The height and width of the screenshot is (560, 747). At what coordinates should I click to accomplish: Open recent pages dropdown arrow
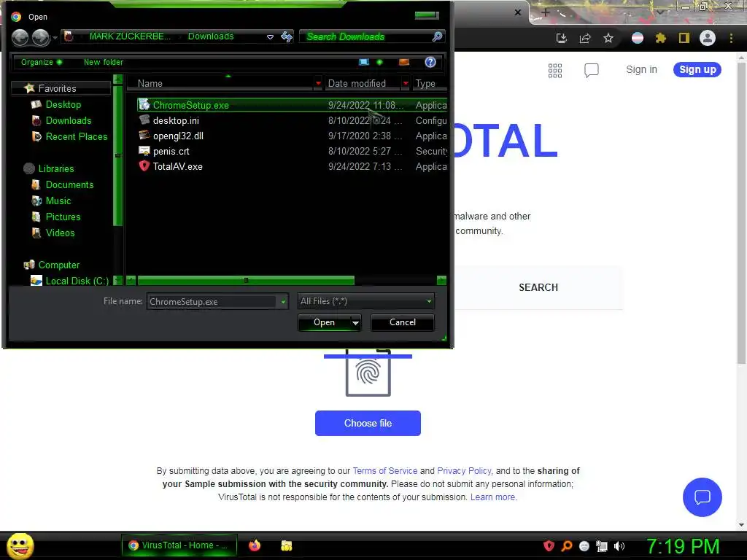(55, 37)
